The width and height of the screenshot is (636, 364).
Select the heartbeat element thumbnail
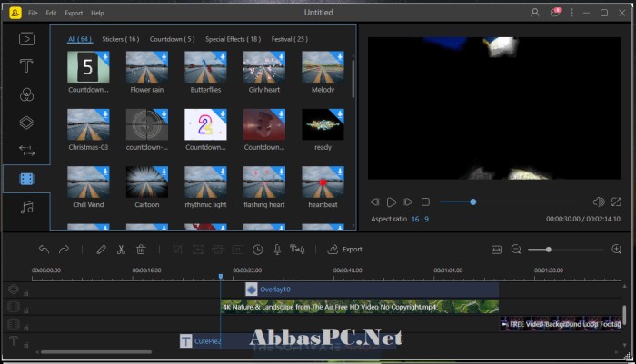323,182
